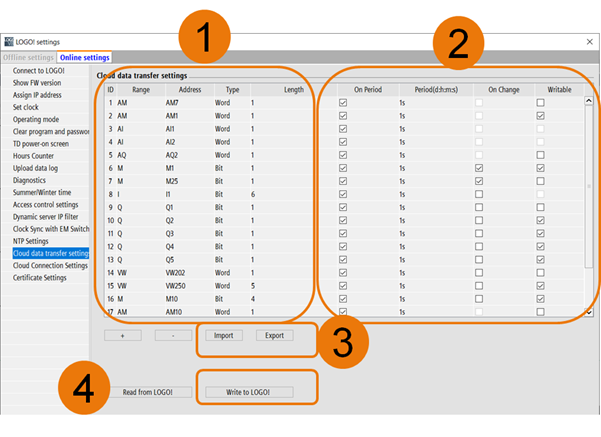Uncheck Writable for the AM1 row
Screen dimensions: 601x437
[x=540, y=116]
